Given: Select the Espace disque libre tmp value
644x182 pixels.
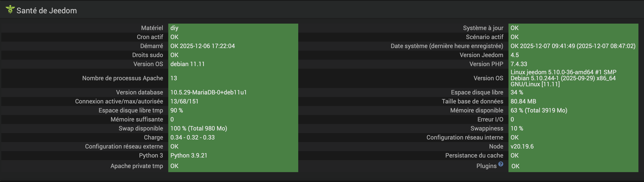Looking at the screenshot, I should 176,111.
